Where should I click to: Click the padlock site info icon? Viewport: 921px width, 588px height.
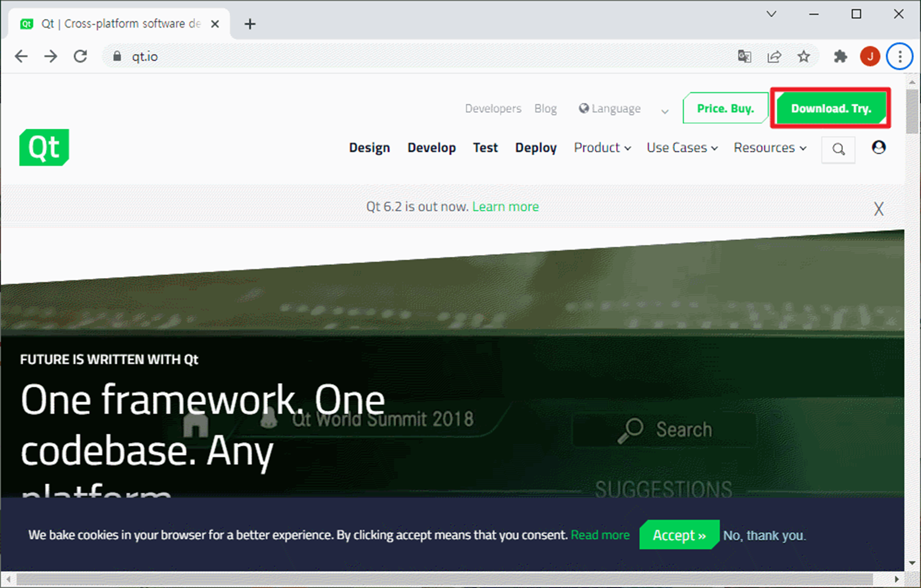point(117,56)
